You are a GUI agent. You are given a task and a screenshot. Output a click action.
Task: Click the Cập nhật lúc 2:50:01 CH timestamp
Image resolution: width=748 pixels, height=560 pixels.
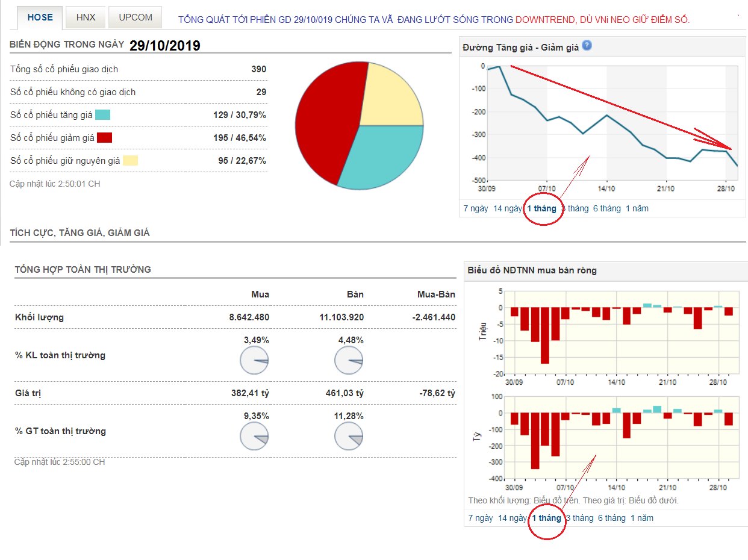(55, 184)
